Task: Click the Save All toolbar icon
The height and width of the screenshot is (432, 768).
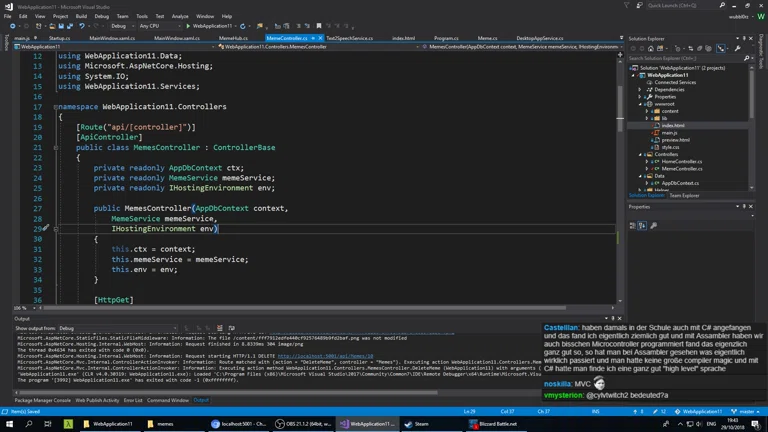Action: 69,26
